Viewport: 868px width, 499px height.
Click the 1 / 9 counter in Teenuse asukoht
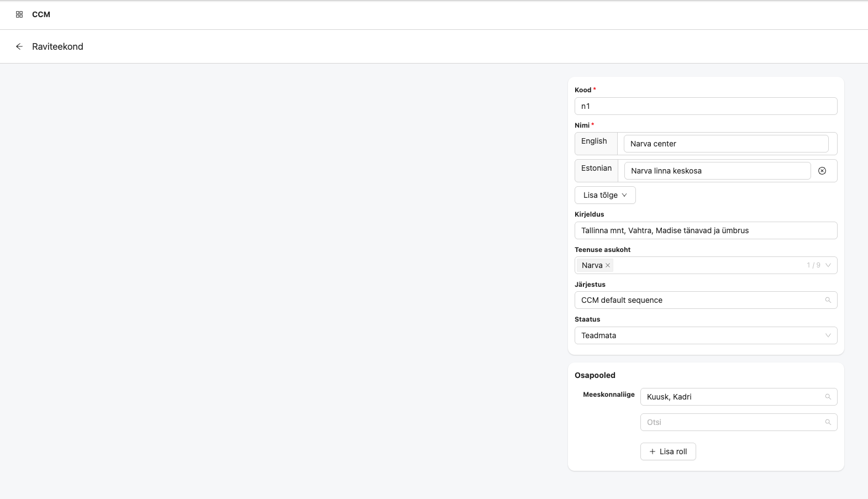pos(813,265)
